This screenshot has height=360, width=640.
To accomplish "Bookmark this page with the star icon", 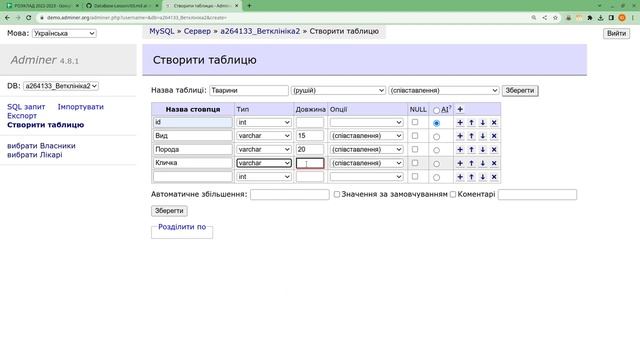I will click(x=555, y=18).
